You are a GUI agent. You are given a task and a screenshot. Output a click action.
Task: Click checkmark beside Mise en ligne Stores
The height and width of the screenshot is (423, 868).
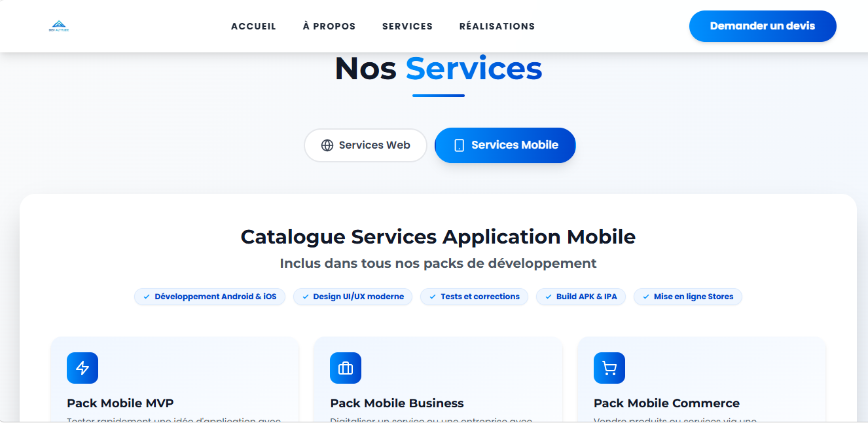click(x=646, y=297)
